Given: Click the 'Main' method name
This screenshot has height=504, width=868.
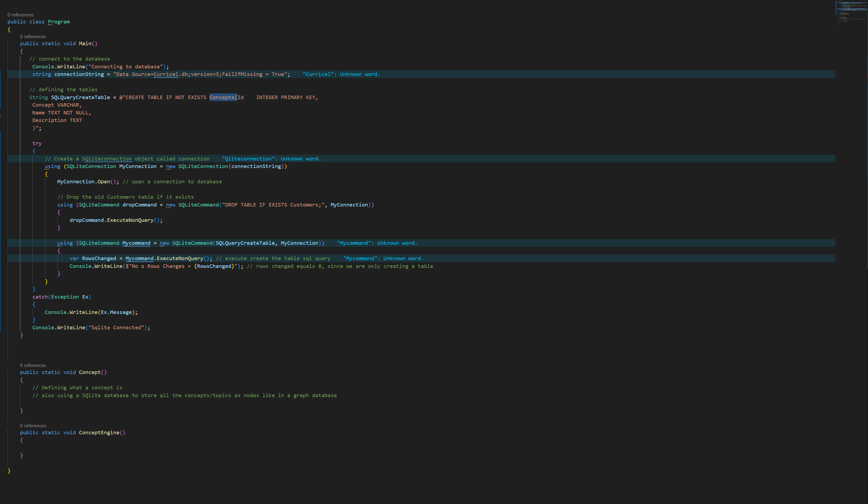Looking at the screenshot, I should tap(85, 43).
